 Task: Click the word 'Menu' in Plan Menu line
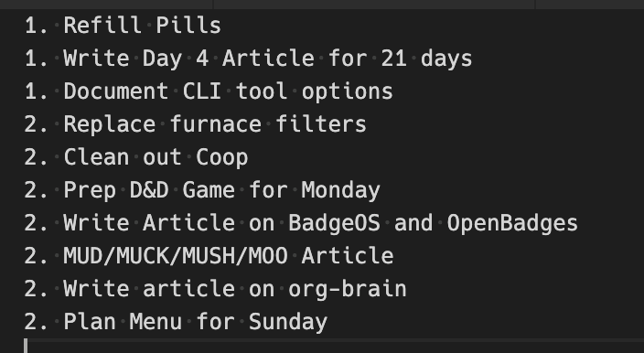point(156,321)
